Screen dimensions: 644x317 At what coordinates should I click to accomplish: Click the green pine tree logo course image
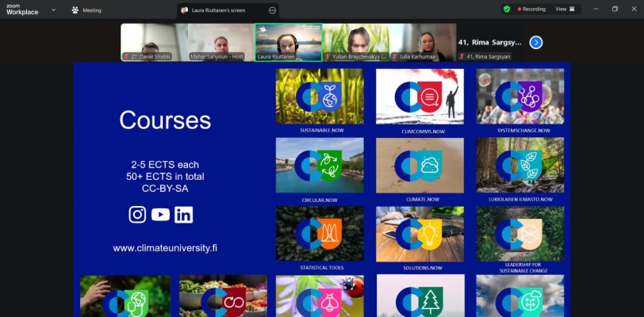(420, 296)
